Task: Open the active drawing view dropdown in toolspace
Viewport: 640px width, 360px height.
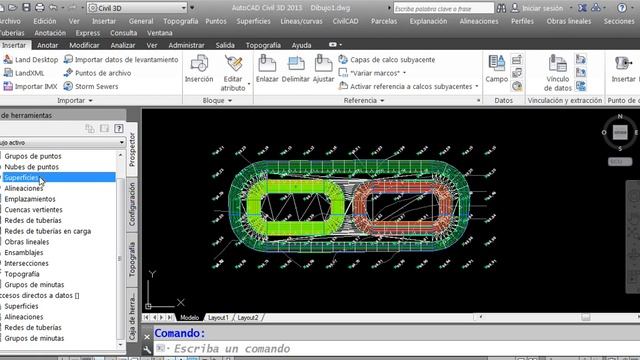Action: coord(122,142)
